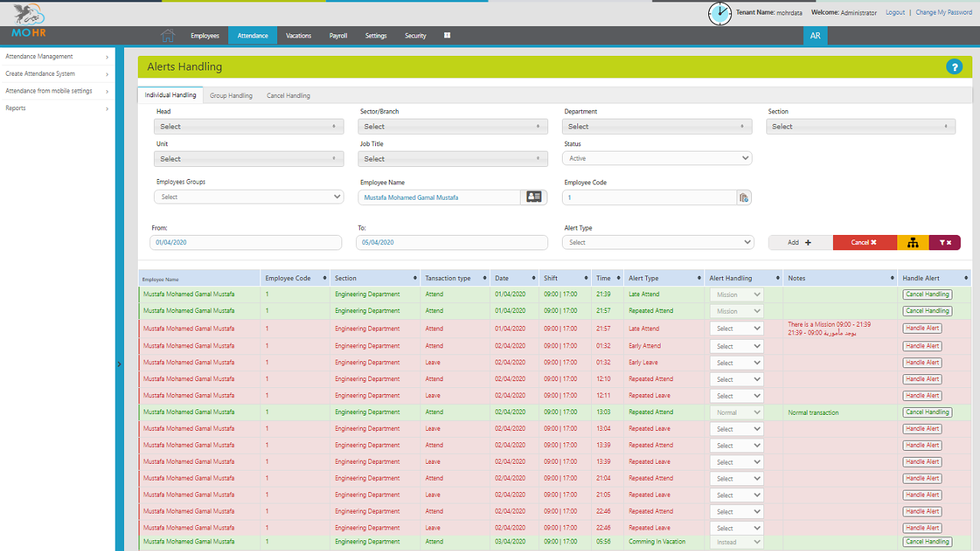Screen dimensions: 980x551
Task: Switch to the Individual Handling tab
Action: pos(171,95)
